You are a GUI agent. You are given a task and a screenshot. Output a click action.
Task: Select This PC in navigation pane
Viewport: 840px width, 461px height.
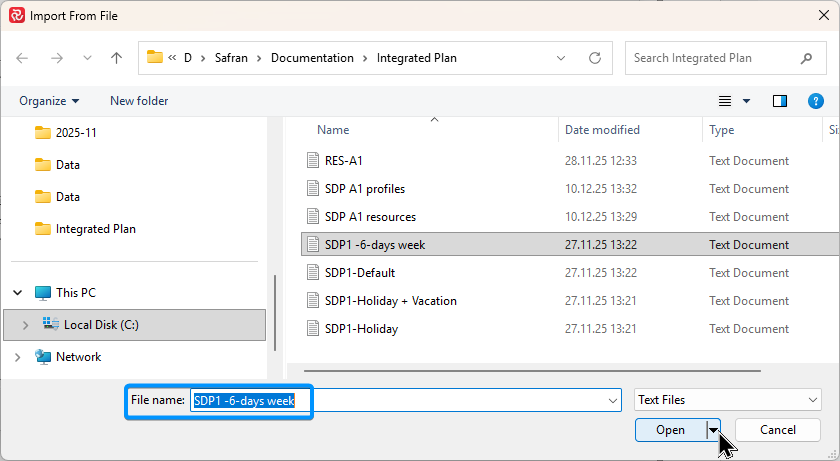[65, 292]
